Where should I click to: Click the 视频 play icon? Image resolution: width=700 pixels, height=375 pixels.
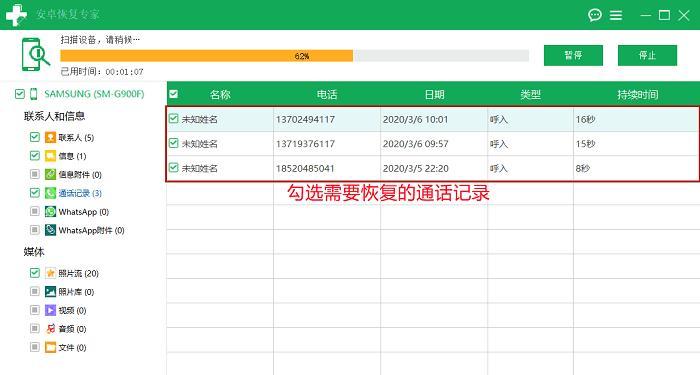click(50, 310)
